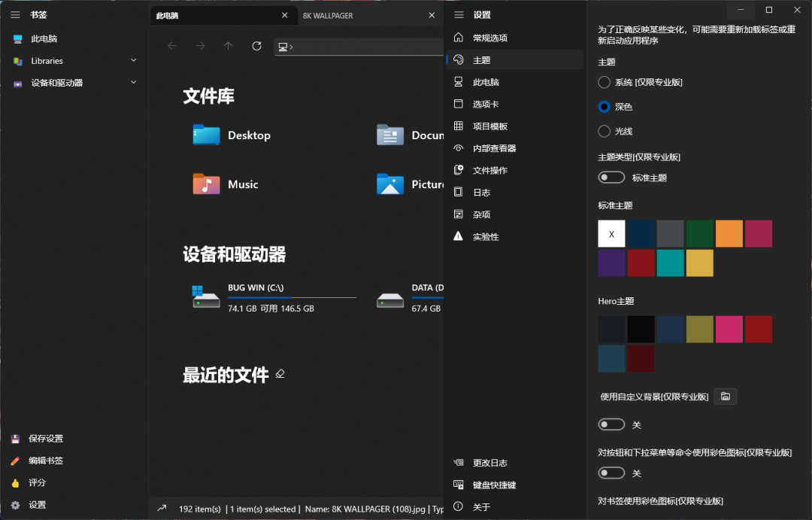
Task: Click the 编辑书签 sidebar icon
Action: point(15,461)
